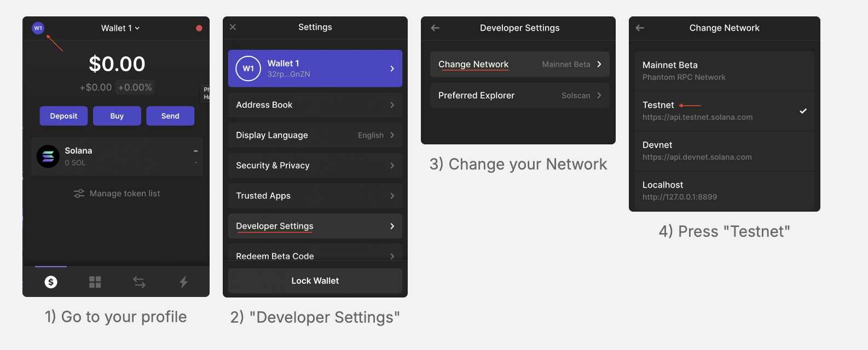Select the dollar wallet tab icon

[x=51, y=282]
